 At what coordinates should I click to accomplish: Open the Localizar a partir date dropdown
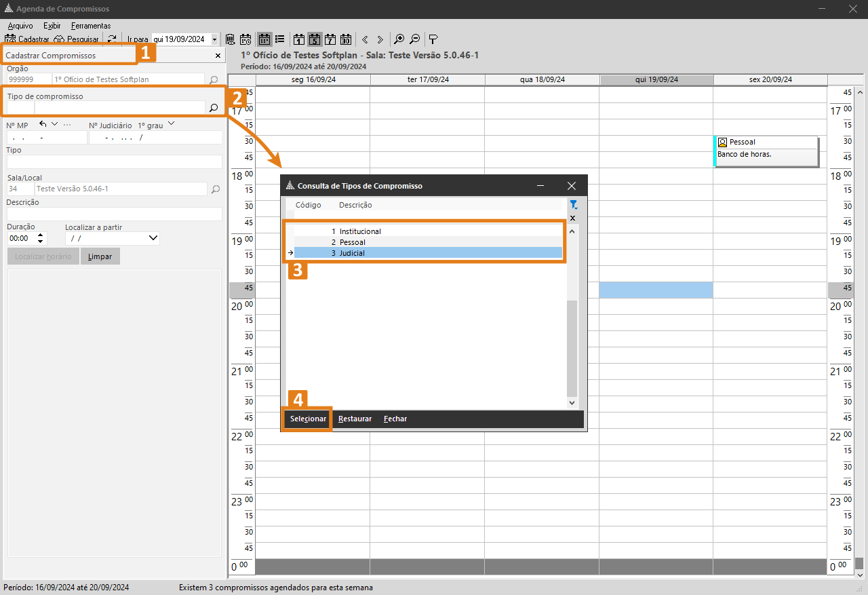pyautogui.click(x=153, y=238)
